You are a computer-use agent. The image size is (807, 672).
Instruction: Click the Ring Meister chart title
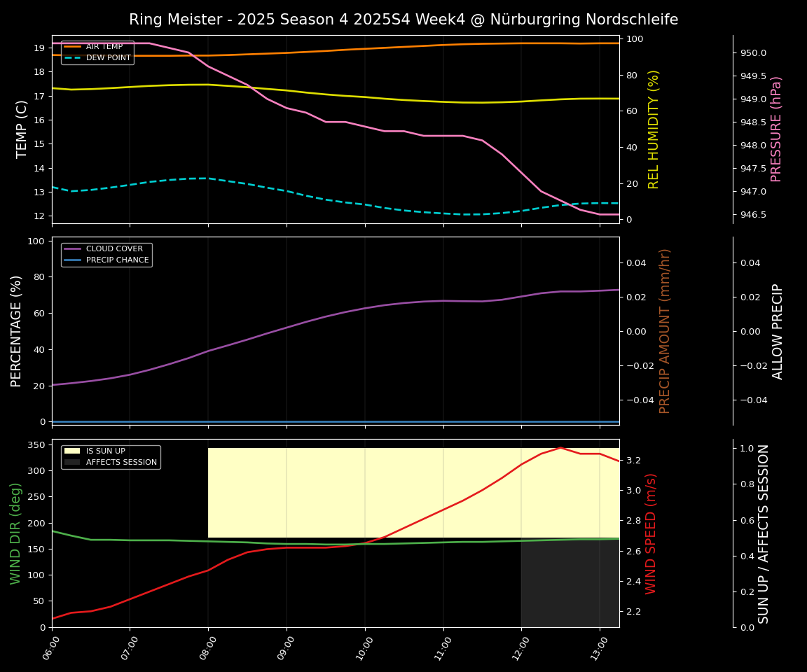tap(403, 20)
